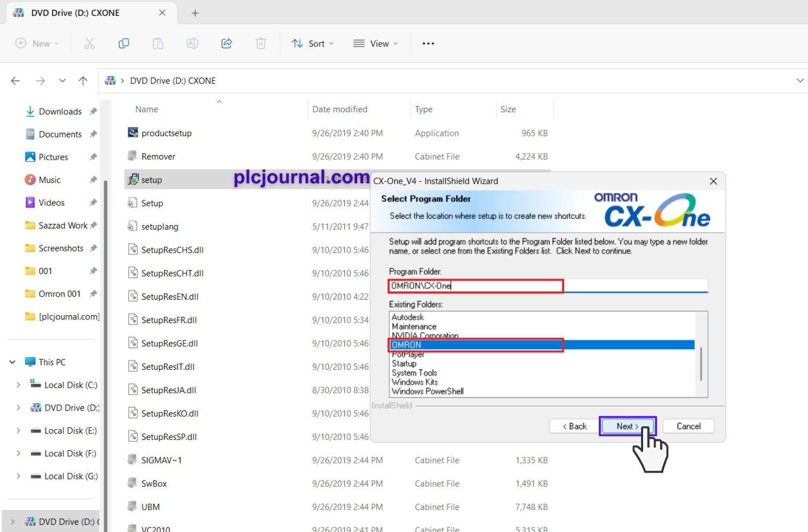Screen dimensions: 808x532
Task: Open the Sort dropdown menu
Action: pyautogui.click(x=312, y=44)
